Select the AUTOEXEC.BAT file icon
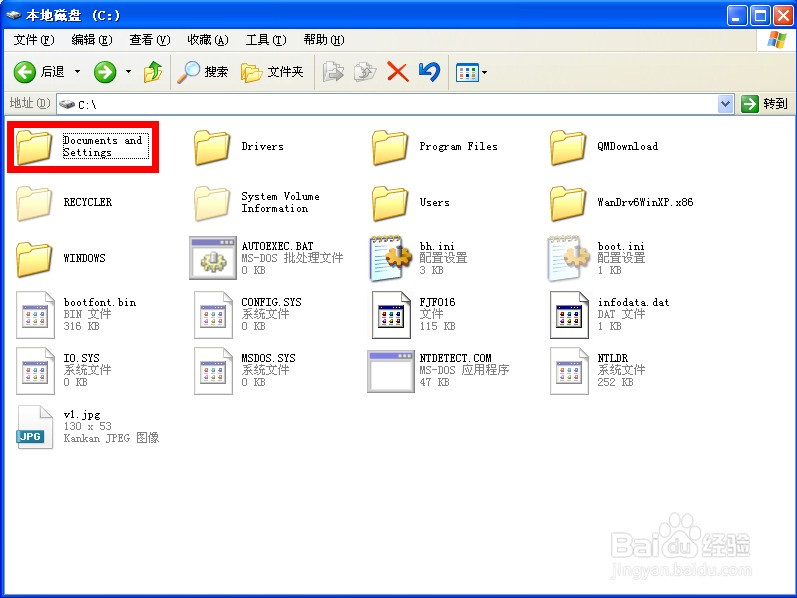 pyautogui.click(x=212, y=258)
